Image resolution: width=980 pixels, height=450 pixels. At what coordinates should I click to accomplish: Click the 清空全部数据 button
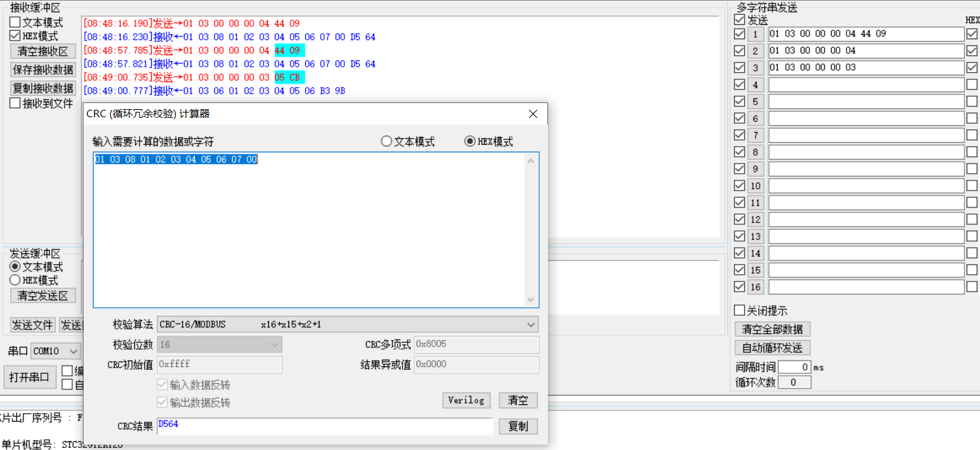pos(772,329)
